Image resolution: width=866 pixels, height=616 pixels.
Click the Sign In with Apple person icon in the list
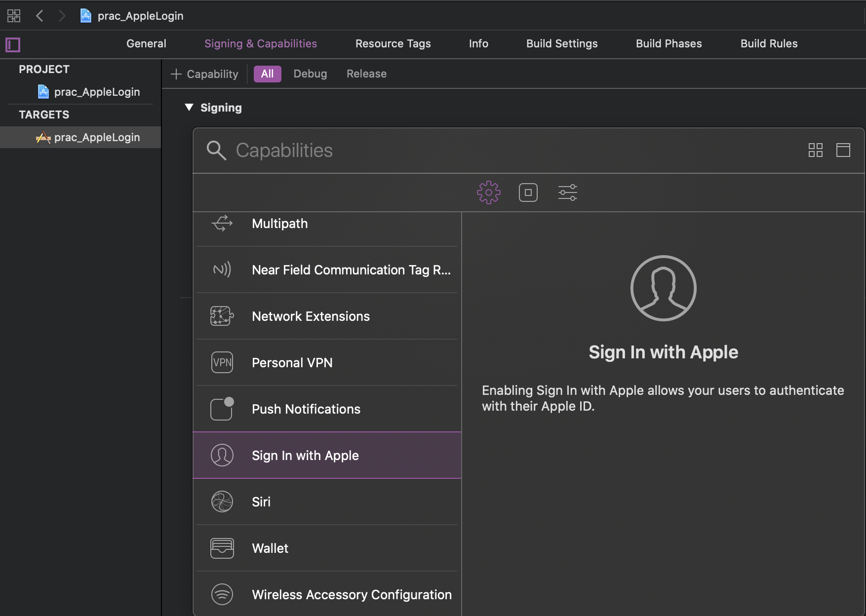coord(222,455)
